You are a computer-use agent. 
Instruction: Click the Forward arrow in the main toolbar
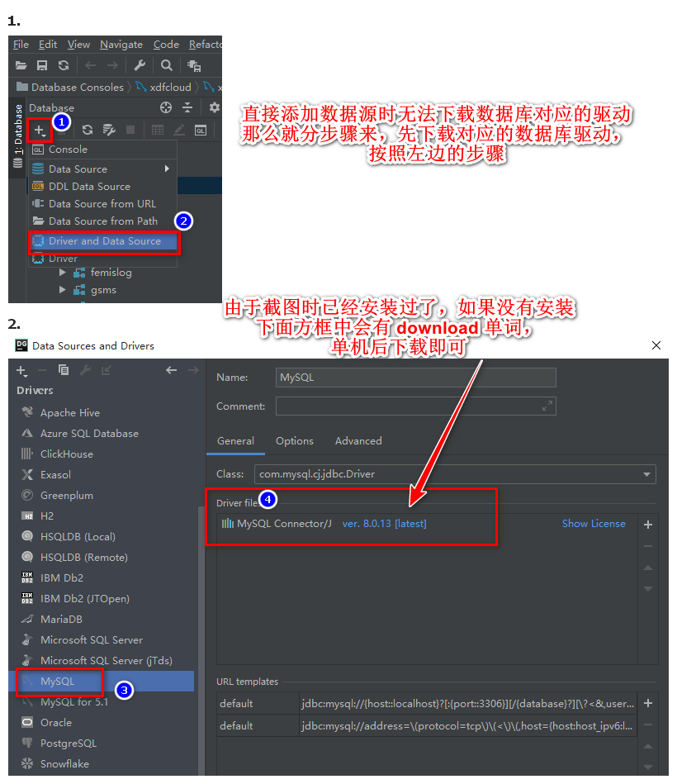pos(112,65)
